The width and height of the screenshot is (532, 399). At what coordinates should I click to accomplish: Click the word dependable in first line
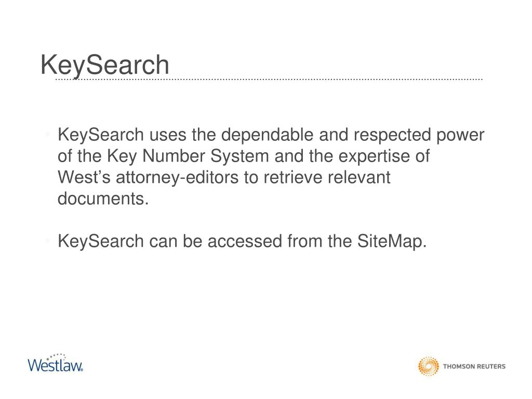point(268,135)
